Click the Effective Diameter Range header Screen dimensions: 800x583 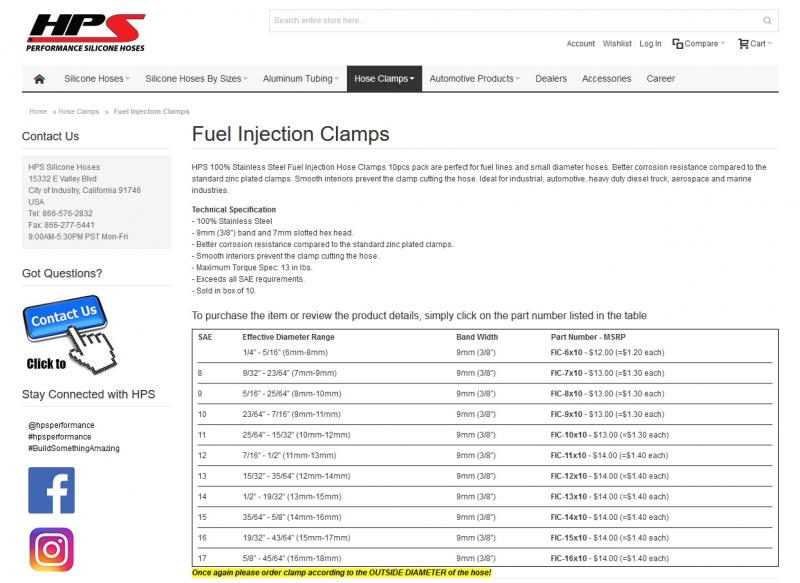pyautogui.click(x=288, y=337)
